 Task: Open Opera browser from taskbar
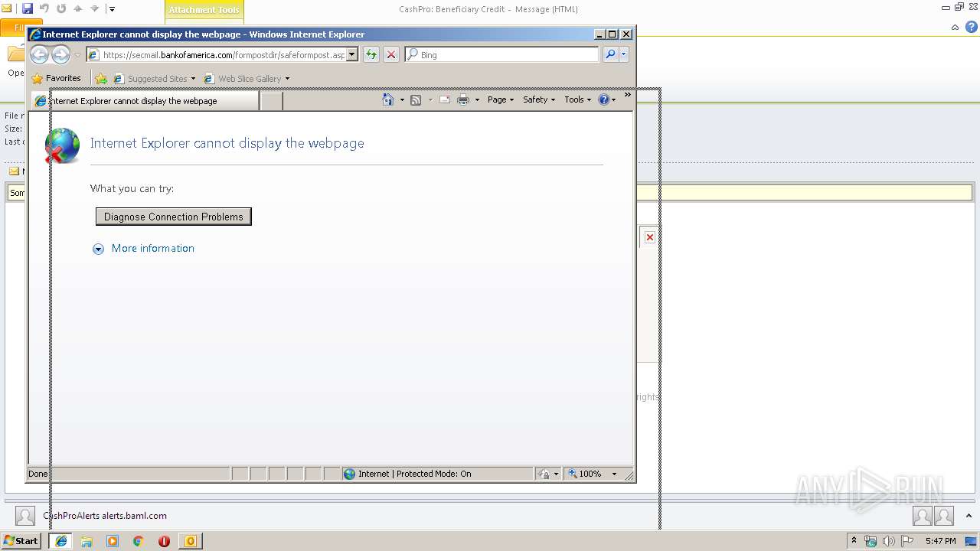click(164, 541)
